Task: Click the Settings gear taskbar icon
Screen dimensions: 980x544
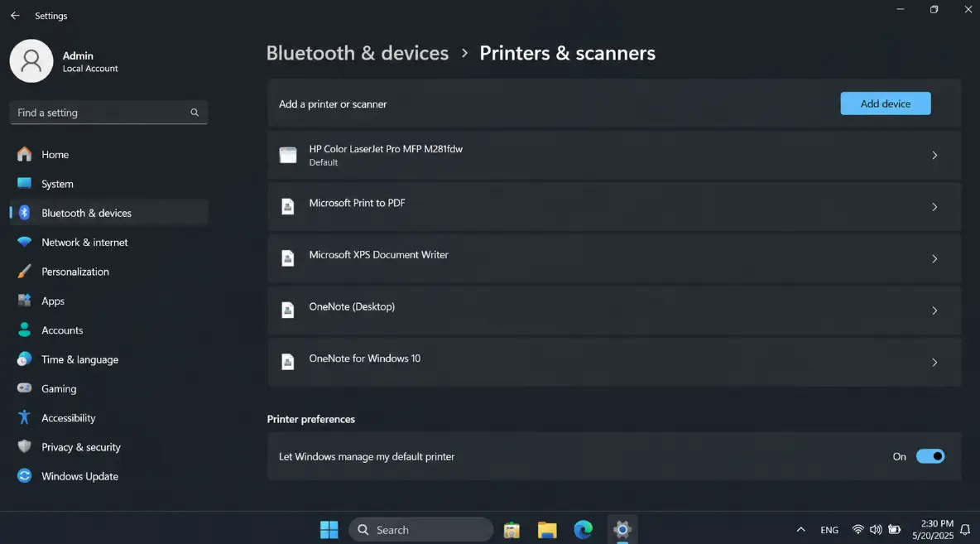Action: coord(622,530)
